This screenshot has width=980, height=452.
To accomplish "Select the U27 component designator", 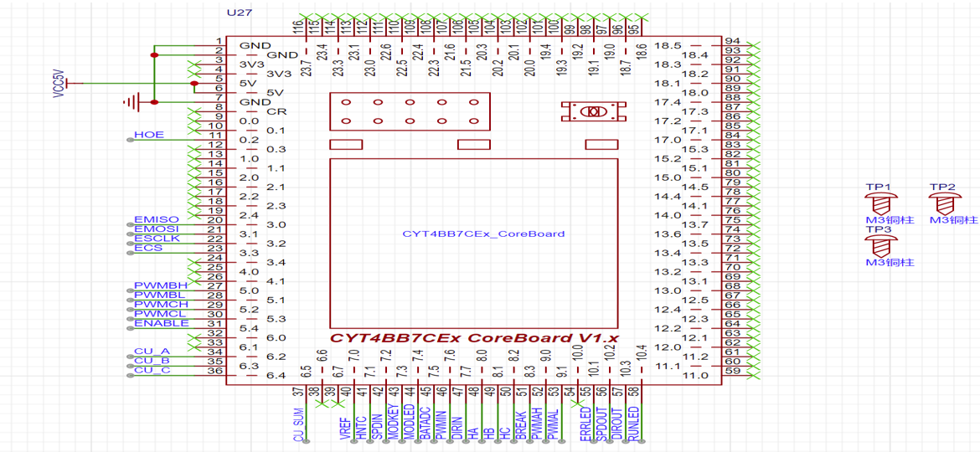I will coord(237,13).
